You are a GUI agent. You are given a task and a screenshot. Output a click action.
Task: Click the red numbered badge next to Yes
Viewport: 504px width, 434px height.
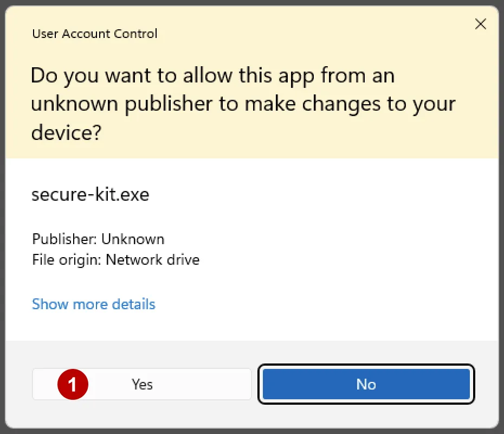point(73,384)
